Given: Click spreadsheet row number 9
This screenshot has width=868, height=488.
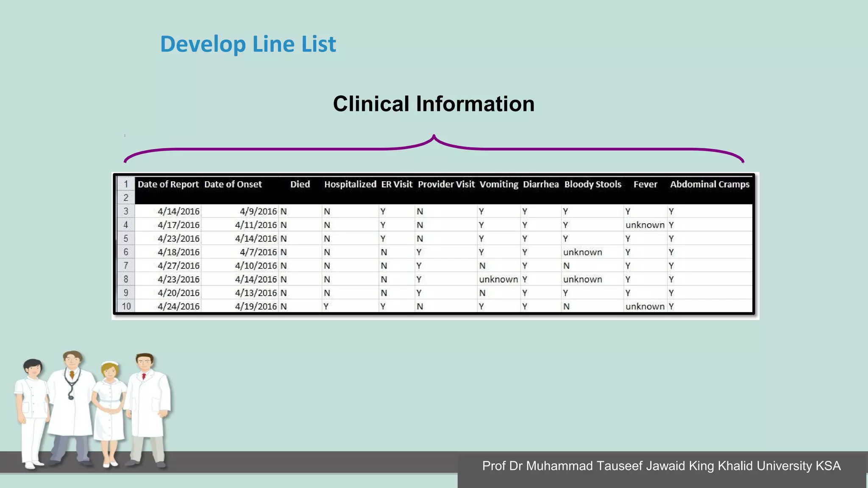Looking at the screenshot, I should point(126,293).
